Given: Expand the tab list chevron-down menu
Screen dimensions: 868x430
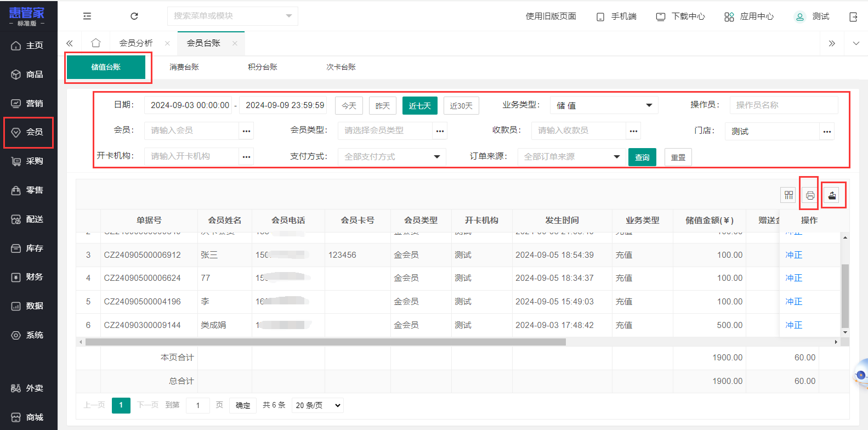Looking at the screenshot, I should point(856,43).
